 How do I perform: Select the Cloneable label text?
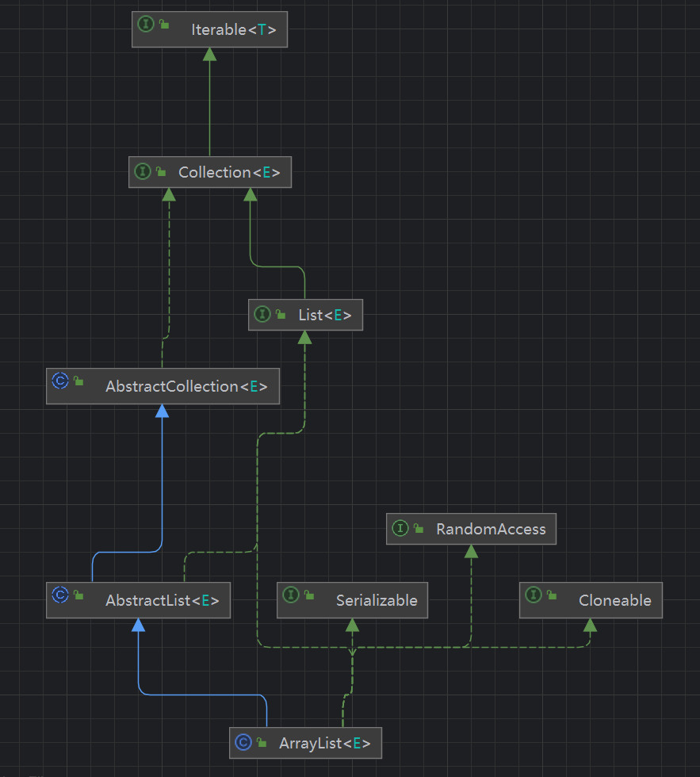pyautogui.click(x=615, y=601)
